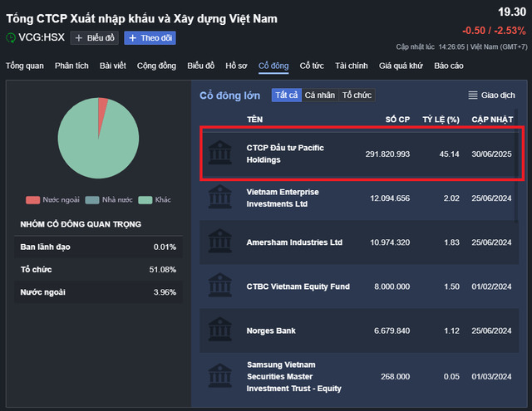Viewport: 532px width, 411px height.
Task: Click the bank icon beside Amersham Industries Ltd
Action: tap(220, 242)
